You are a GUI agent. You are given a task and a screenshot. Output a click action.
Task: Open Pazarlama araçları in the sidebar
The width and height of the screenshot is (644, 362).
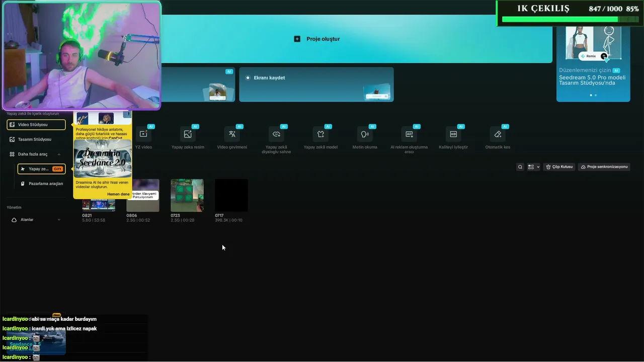click(41, 184)
